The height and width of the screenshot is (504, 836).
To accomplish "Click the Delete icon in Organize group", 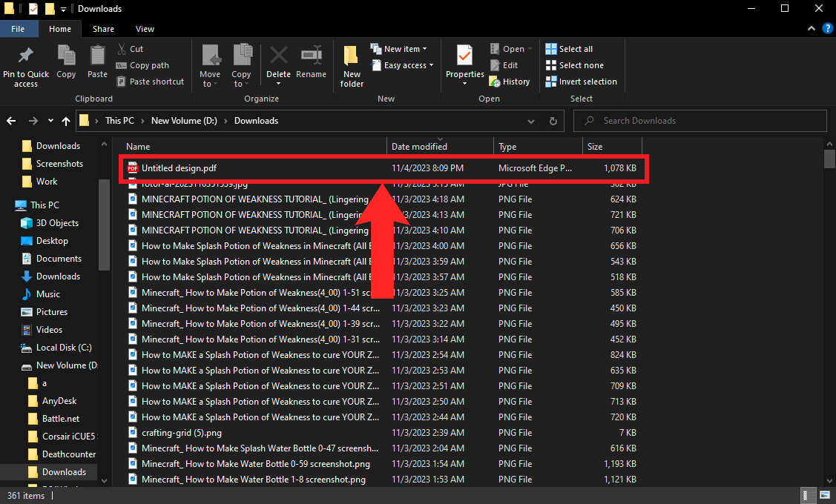I will coord(278,57).
